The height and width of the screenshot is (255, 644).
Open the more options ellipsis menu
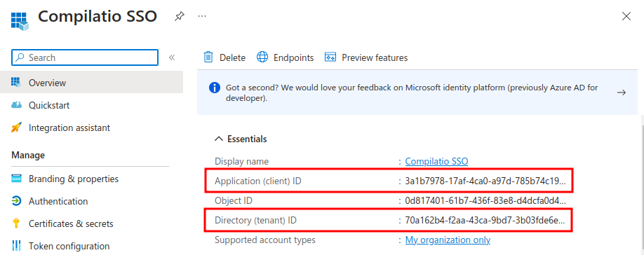201,16
